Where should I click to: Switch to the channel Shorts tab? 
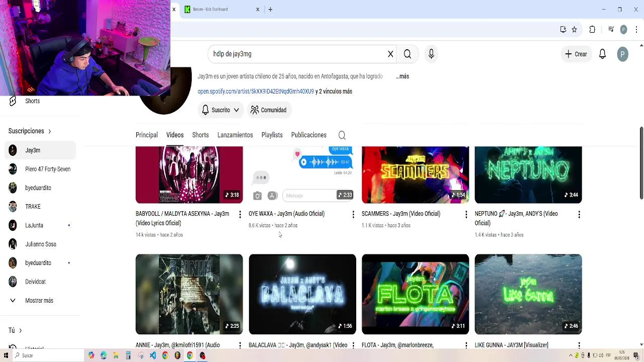(200, 135)
